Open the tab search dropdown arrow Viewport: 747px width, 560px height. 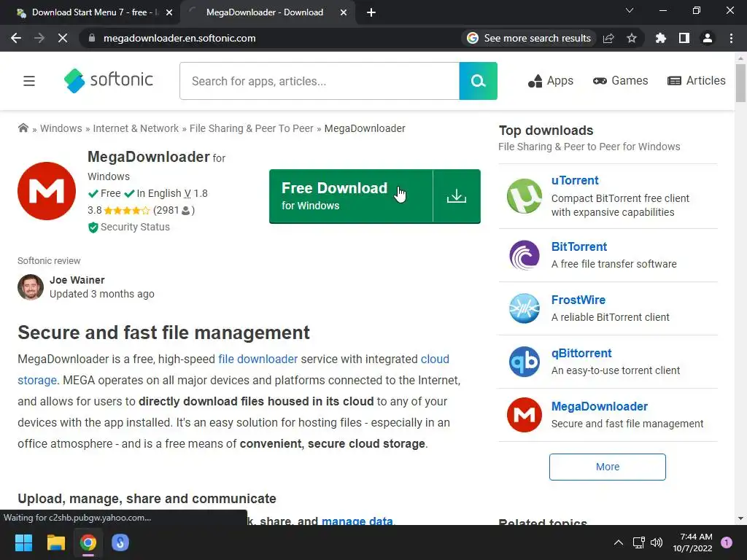630,10
